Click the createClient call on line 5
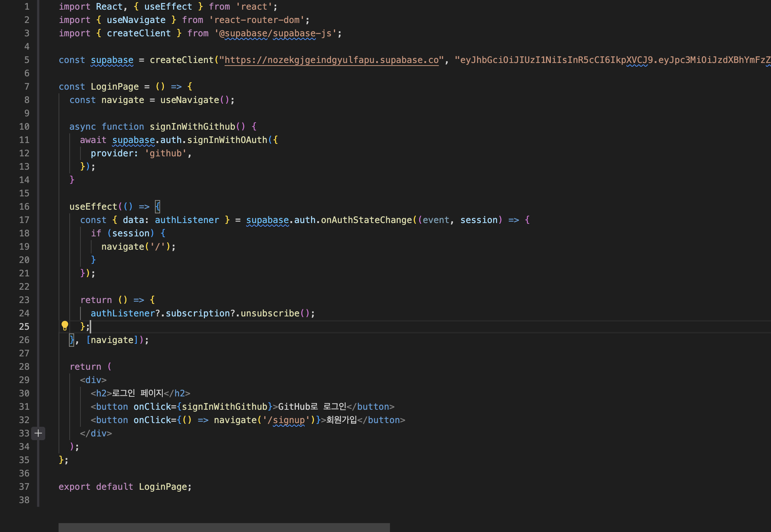The height and width of the screenshot is (532, 771). click(x=182, y=60)
